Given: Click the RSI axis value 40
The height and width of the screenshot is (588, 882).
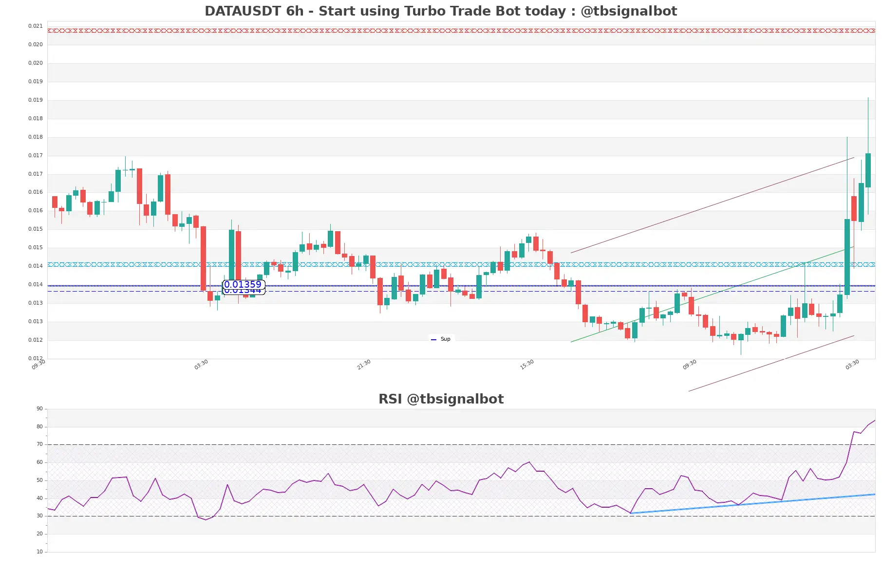Looking at the screenshot, I should point(39,498).
